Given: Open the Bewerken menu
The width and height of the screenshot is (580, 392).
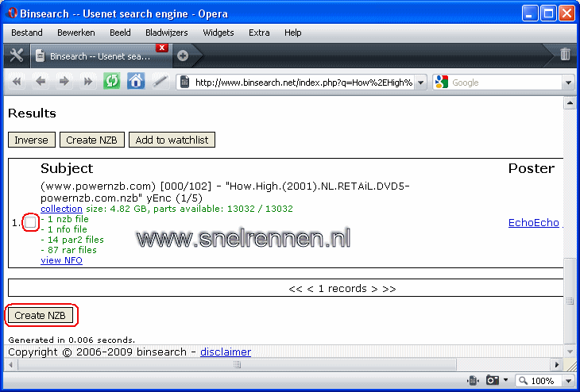Looking at the screenshot, I should [x=75, y=33].
